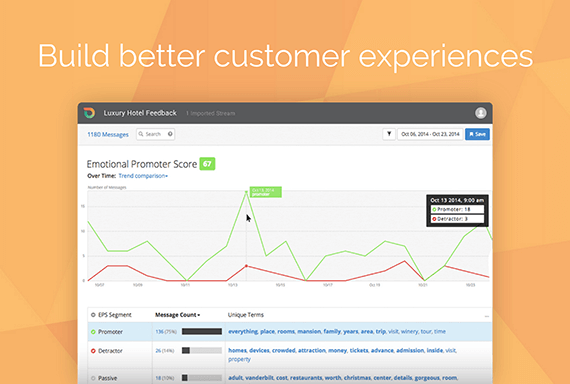Select the Luxury Hotel Feedback title
Image resolution: width=570 pixels, height=384 pixels.
point(140,113)
